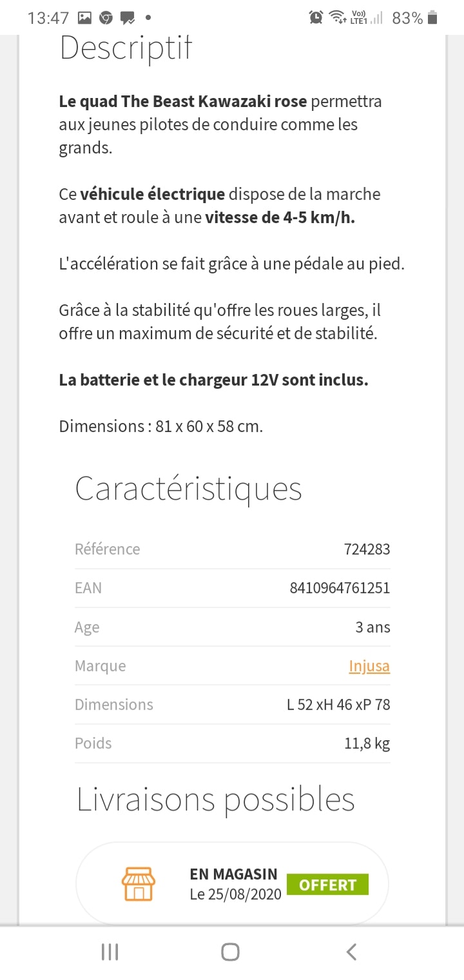Tap the Chrome notification icon
The image size is (464, 980).
pyautogui.click(x=106, y=18)
